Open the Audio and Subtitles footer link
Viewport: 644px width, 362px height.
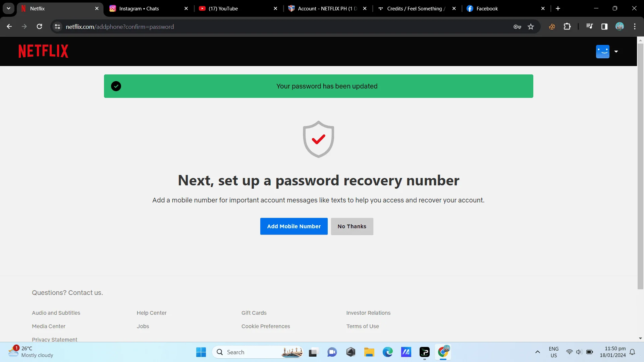point(56,313)
